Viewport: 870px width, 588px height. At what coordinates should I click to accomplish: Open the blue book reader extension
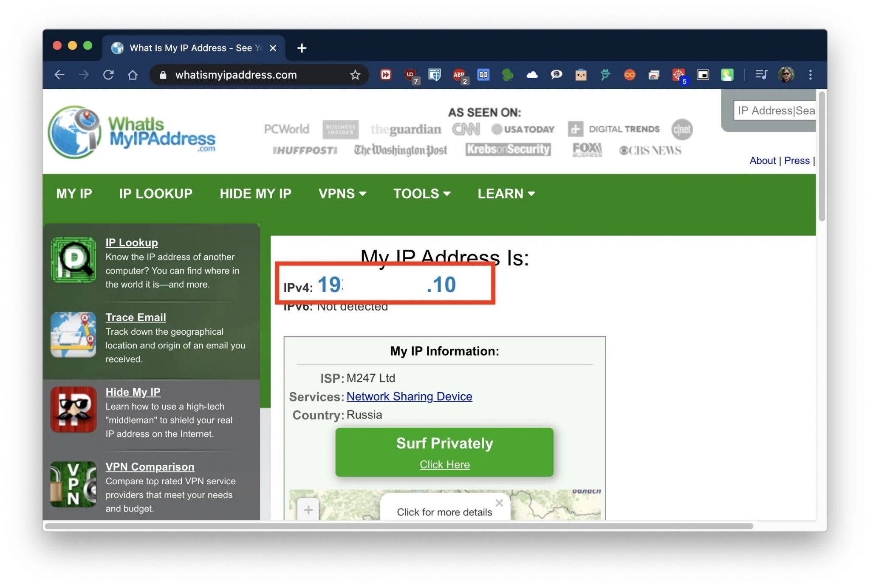(x=483, y=75)
